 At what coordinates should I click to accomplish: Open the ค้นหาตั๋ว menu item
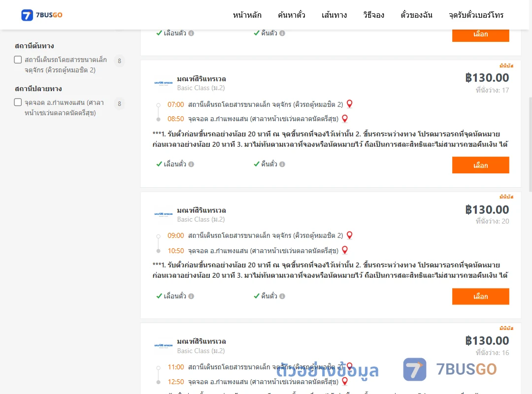(291, 15)
